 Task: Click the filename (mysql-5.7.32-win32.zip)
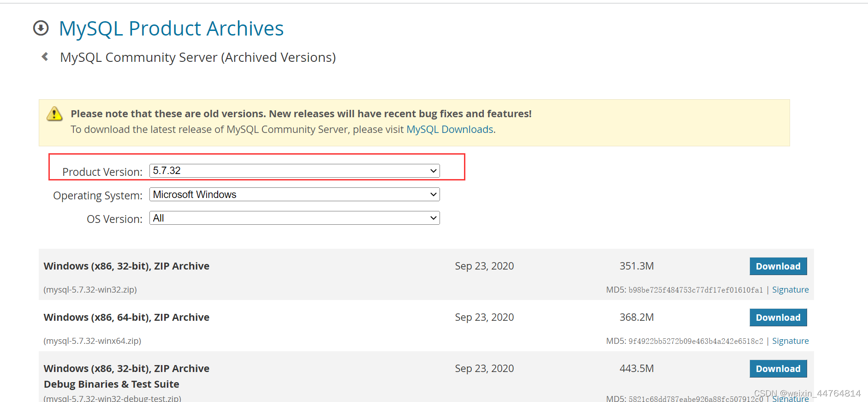(x=90, y=290)
